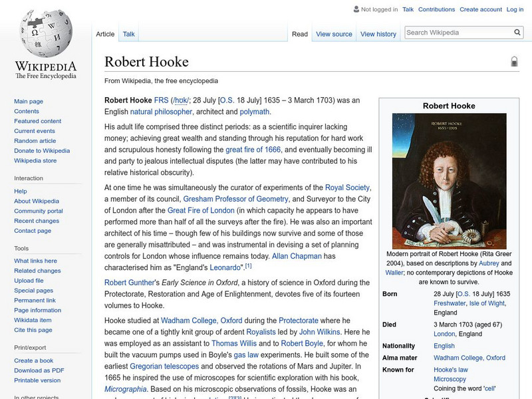Image resolution: width=532 pixels, height=399 pixels.
Task: Follow the natural philosopher link
Action: coord(161,112)
